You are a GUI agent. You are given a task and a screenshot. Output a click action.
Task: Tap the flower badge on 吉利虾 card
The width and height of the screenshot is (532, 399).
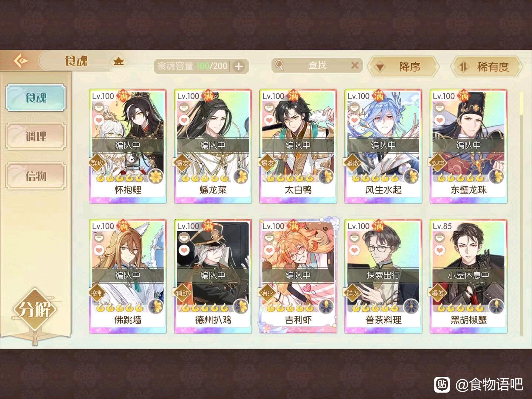click(x=327, y=306)
